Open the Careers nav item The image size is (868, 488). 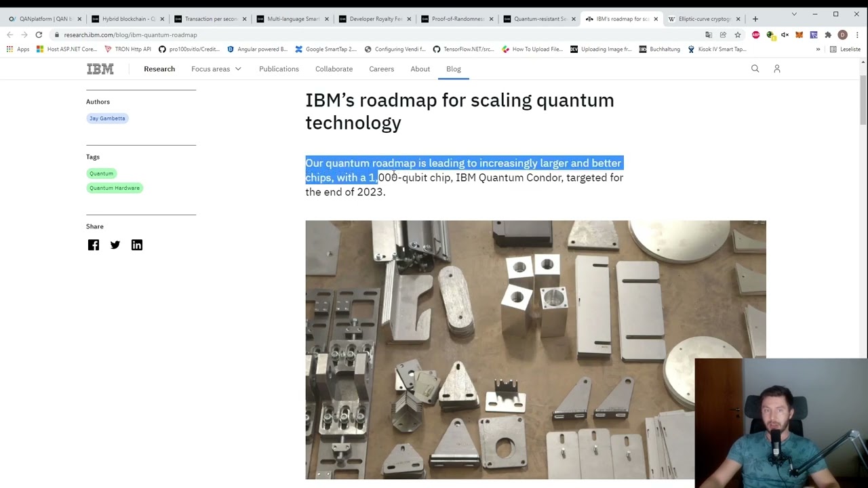(381, 68)
